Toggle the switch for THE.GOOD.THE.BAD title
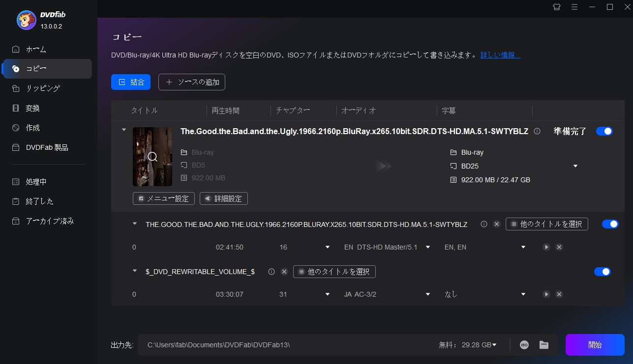 [x=610, y=224]
